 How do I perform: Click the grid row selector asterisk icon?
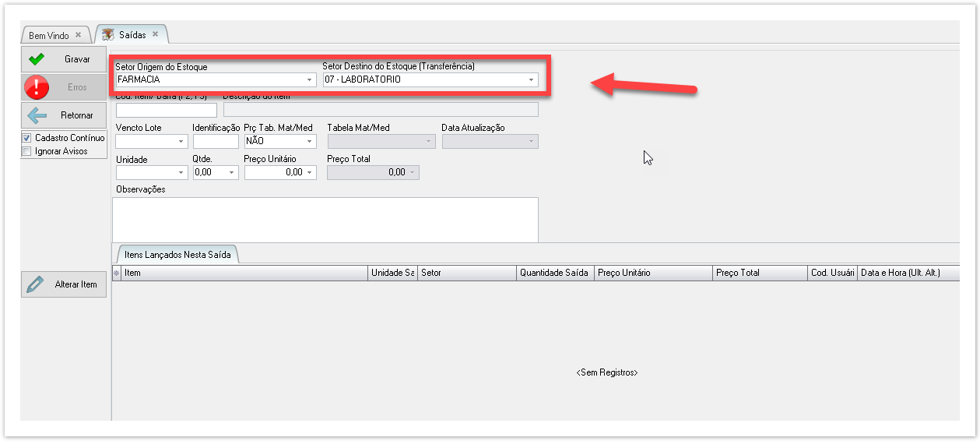tap(117, 273)
